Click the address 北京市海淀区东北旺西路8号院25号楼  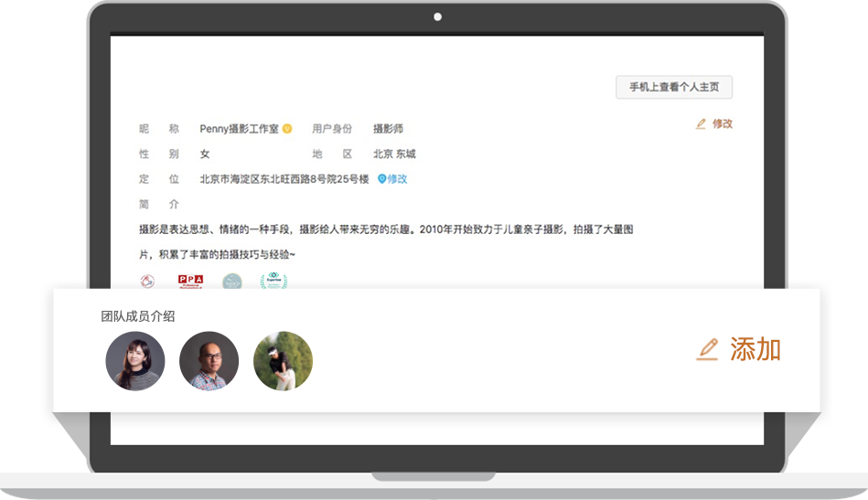coord(284,179)
